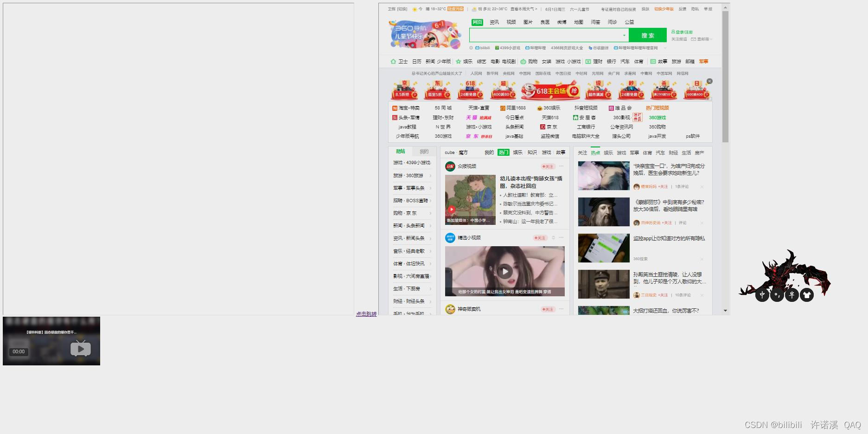This screenshot has width=868, height=434.
Task: Click the star icon beside 娱乐
Action: point(459,62)
